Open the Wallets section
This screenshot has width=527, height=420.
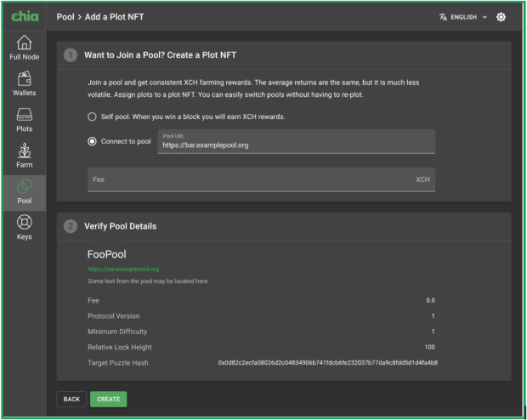point(24,83)
